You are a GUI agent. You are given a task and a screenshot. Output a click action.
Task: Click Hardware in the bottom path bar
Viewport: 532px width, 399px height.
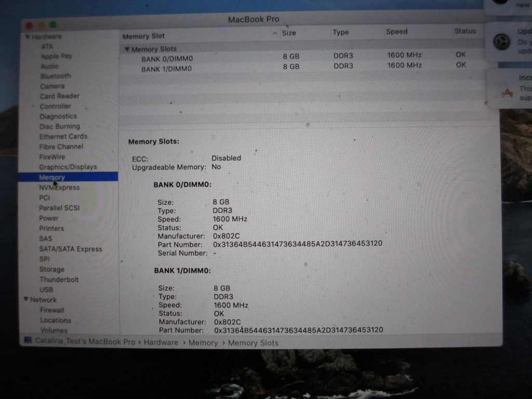[161, 342]
